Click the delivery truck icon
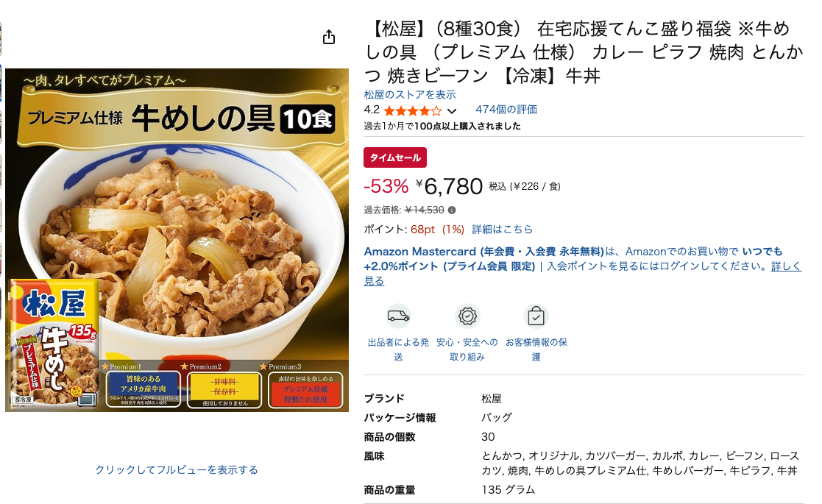The height and width of the screenshot is (504, 822). click(x=398, y=316)
